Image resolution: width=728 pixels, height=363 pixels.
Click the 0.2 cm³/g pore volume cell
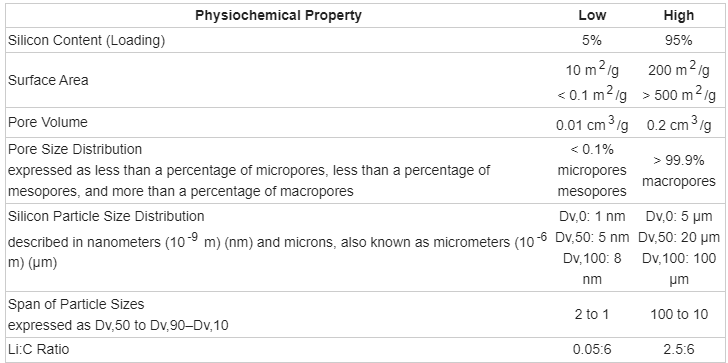[x=679, y=124]
